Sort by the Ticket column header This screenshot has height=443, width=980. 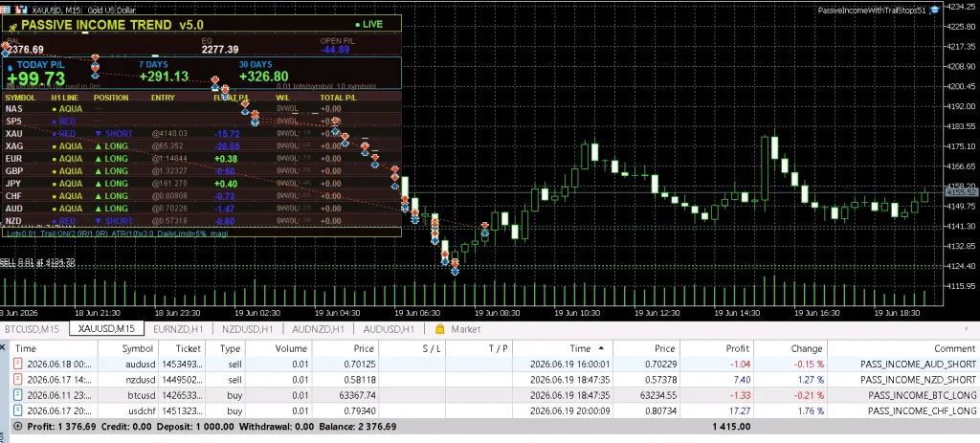[181, 348]
